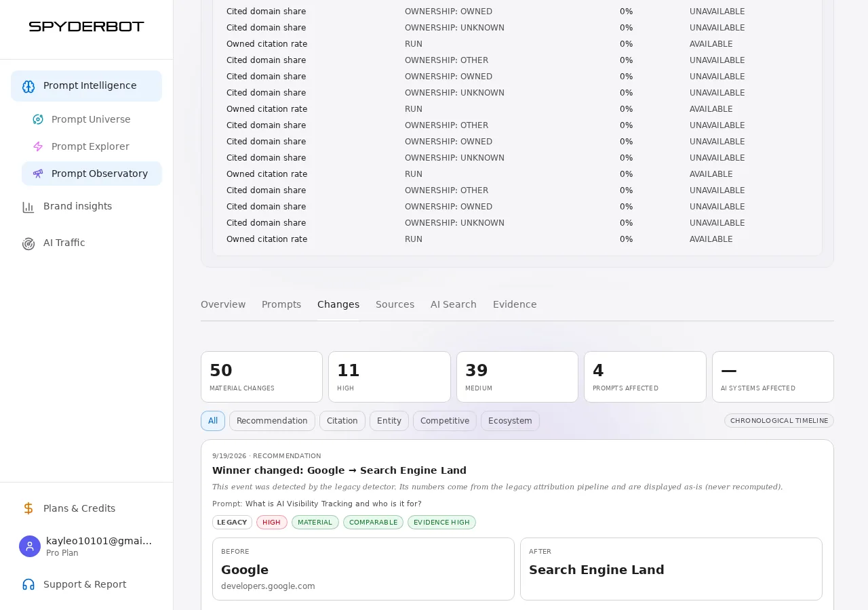Filter changes by Ecosystem

510,421
